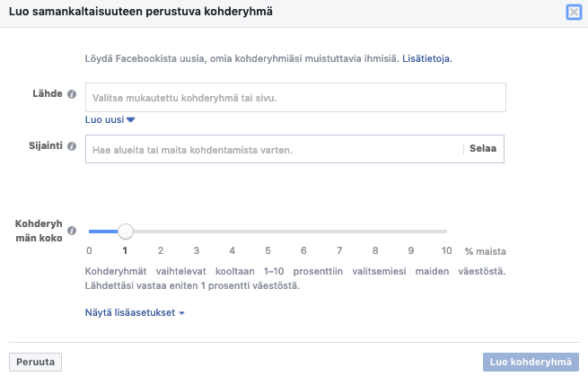Viewport: 588px width, 376px height.
Task: Click the Peruuta cancel button
Action: tap(35, 363)
